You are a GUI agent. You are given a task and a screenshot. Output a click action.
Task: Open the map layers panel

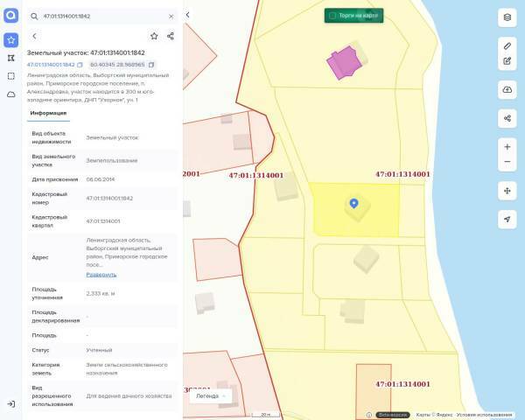coord(507,17)
